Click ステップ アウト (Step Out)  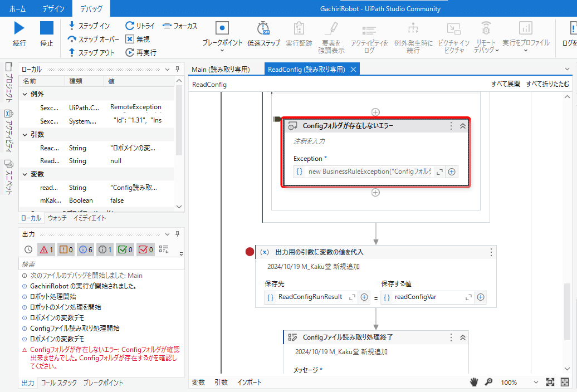click(x=92, y=52)
